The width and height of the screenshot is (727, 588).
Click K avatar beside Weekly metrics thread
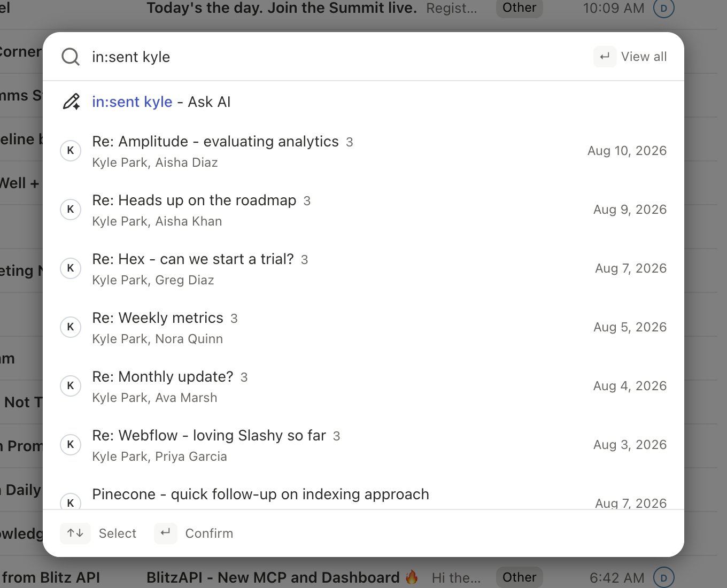[71, 327]
